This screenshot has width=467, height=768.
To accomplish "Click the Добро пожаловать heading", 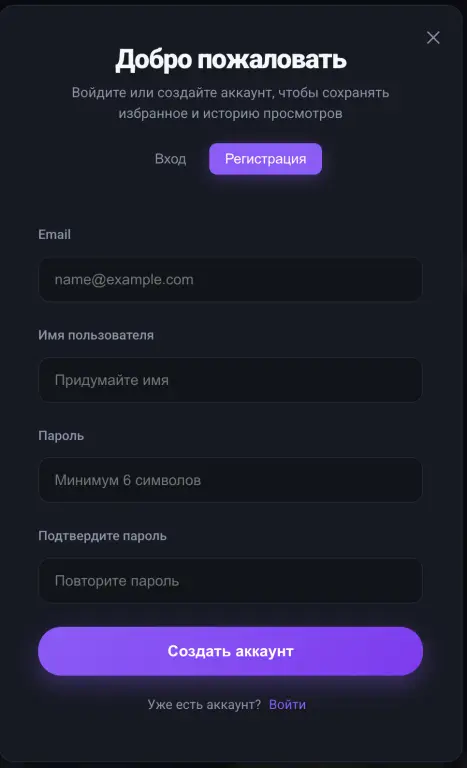I will coord(231,60).
